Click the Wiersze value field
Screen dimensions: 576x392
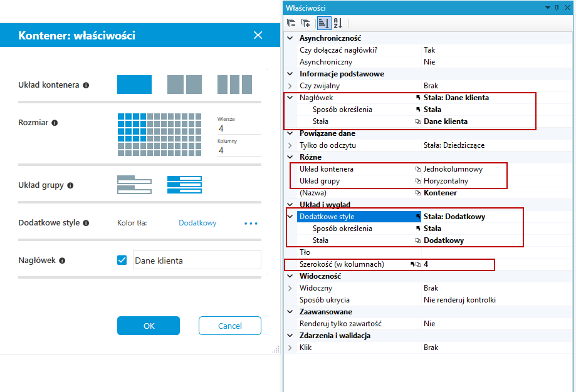coord(239,128)
